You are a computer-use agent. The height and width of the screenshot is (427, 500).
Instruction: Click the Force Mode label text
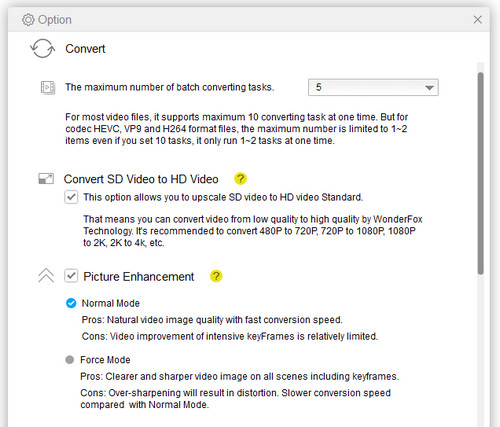tap(105, 360)
